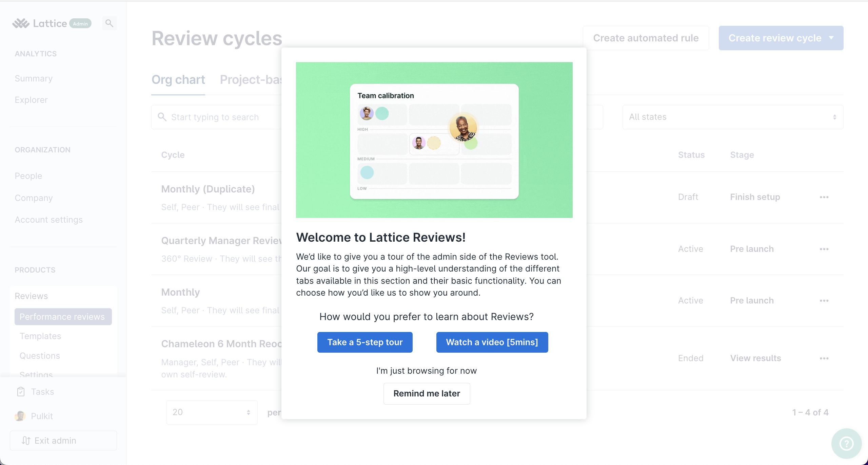The width and height of the screenshot is (868, 465).
Task: Open the help question mark bubble
Action: click(846, 443)
